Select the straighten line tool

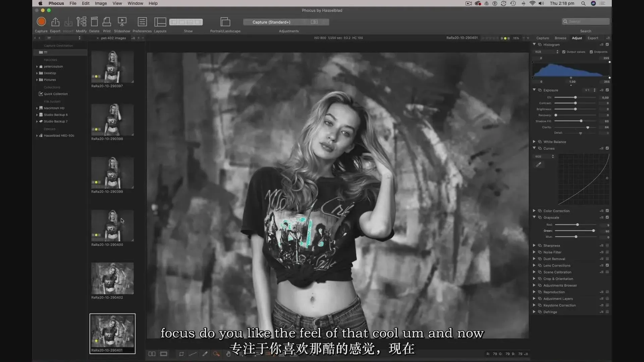click(x=193, y=354)
